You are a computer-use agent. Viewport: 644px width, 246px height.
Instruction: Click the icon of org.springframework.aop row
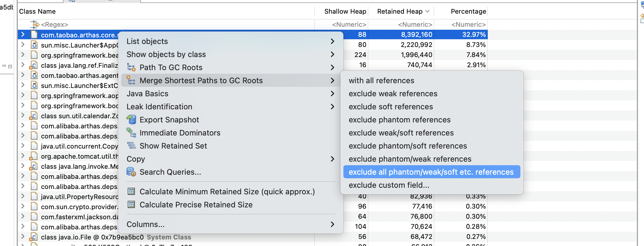click(34, 95)
